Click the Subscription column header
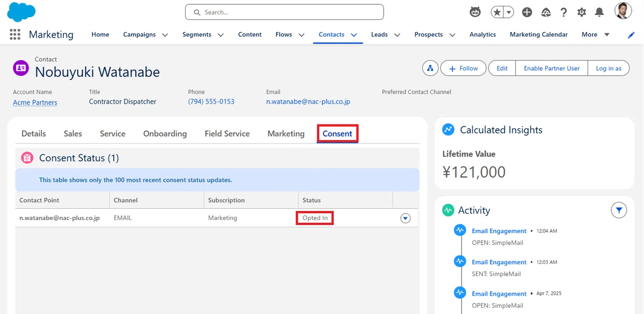This screenshot has width=644, height=314. (251, 200)
